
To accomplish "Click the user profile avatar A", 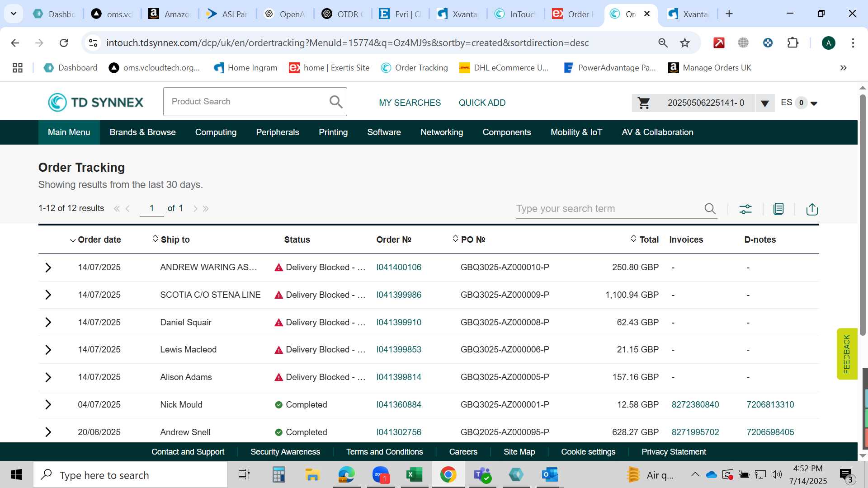I will (x=828, y=43).
